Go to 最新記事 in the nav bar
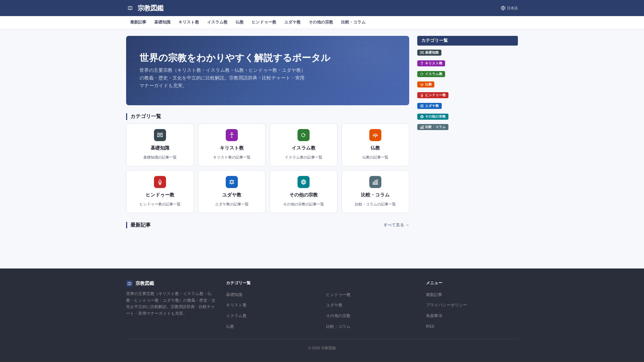The width and height of the screenshot is (644, 362). [x=138, y=22]
